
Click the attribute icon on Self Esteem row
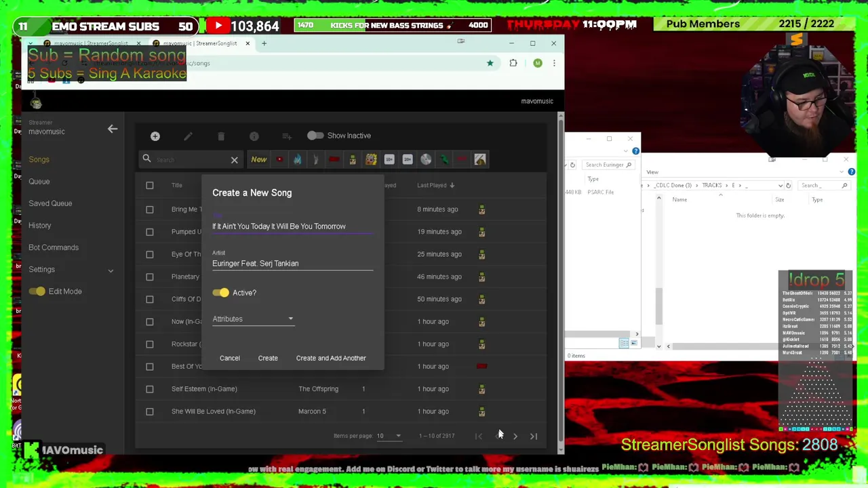pos(481,389)
